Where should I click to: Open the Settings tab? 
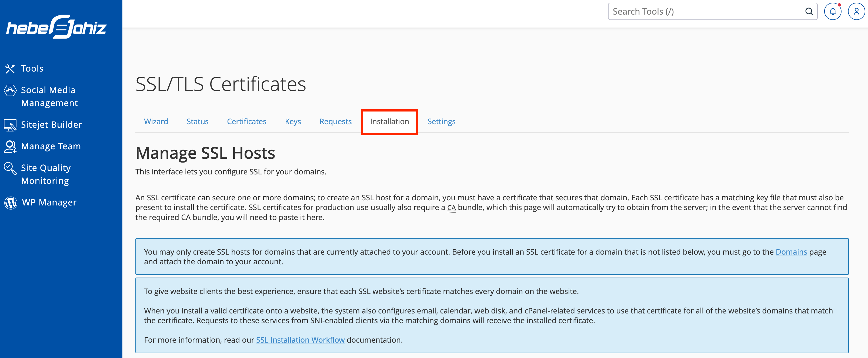click(x=441, y=121)
